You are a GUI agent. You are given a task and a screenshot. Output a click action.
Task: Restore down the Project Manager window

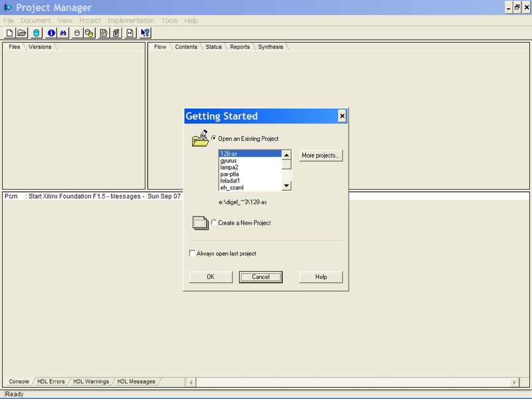click(x=517, y=7)
